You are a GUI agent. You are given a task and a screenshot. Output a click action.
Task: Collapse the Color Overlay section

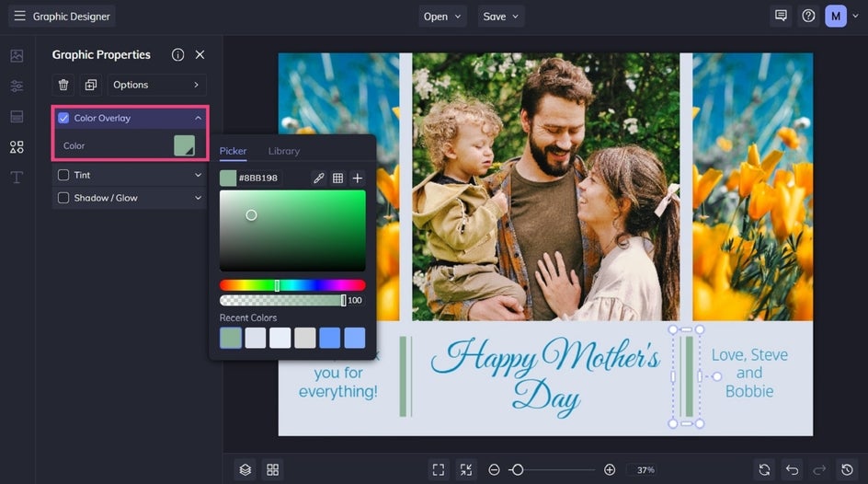pyautogui.click(x=198, y=118)
